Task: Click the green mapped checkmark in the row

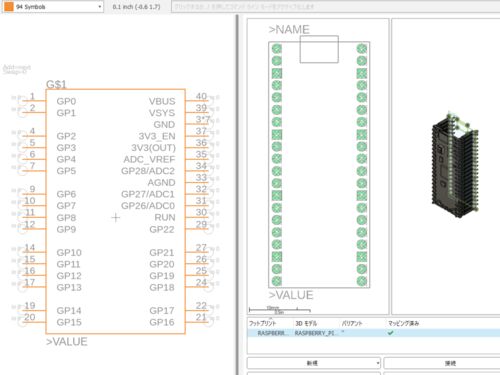Action: [x=390, y=333]
